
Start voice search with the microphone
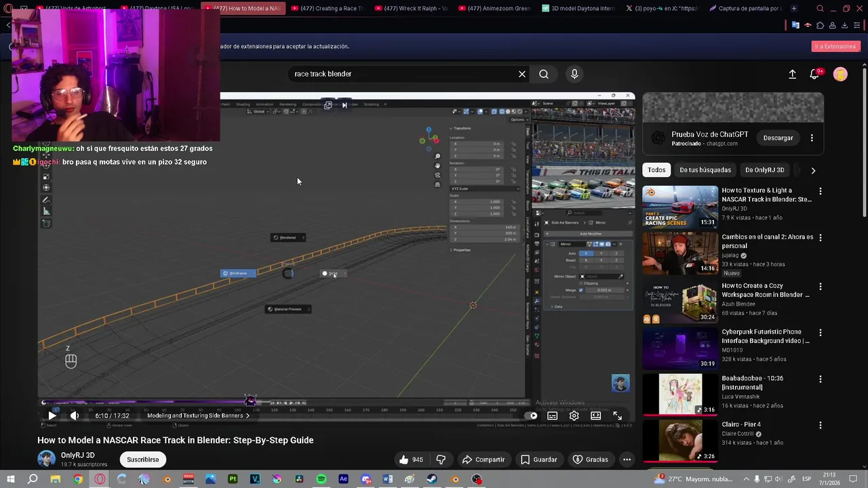(x=574, y=74)
